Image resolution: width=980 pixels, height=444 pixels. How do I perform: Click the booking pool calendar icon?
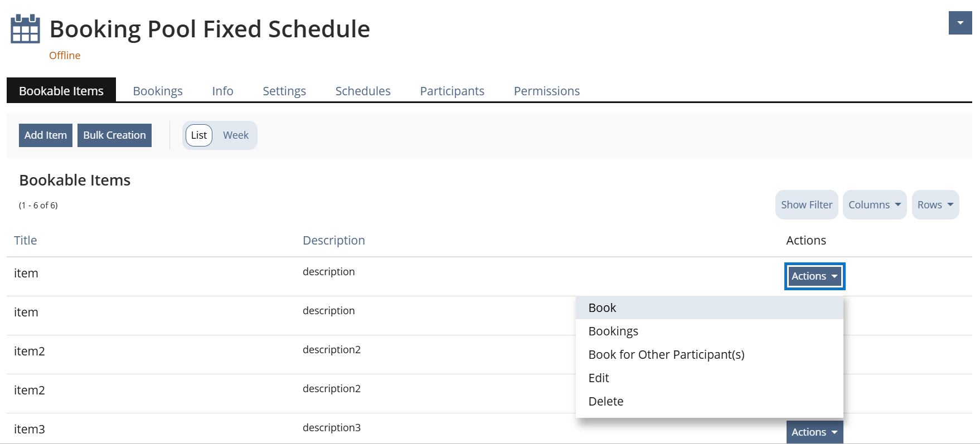click(25, 29)
